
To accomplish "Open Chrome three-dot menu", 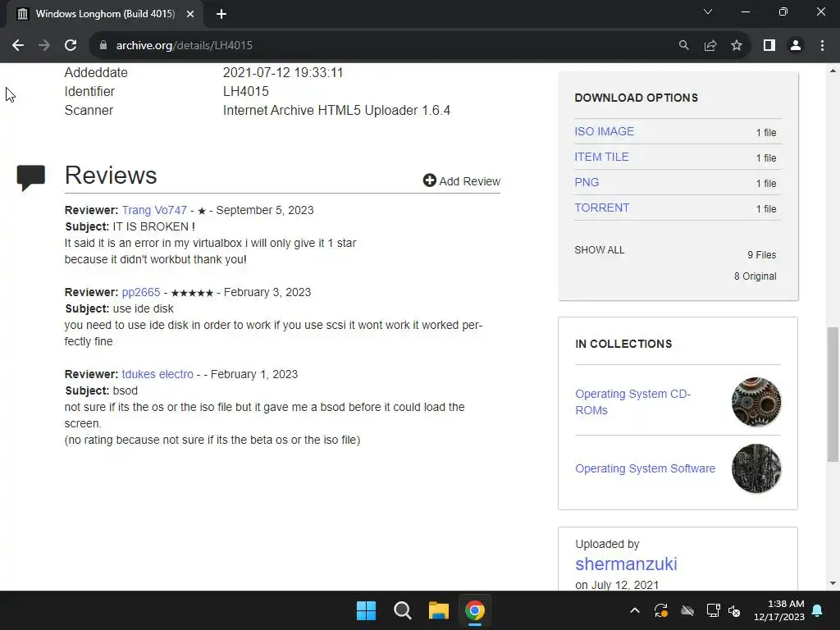I will point(822,46).
